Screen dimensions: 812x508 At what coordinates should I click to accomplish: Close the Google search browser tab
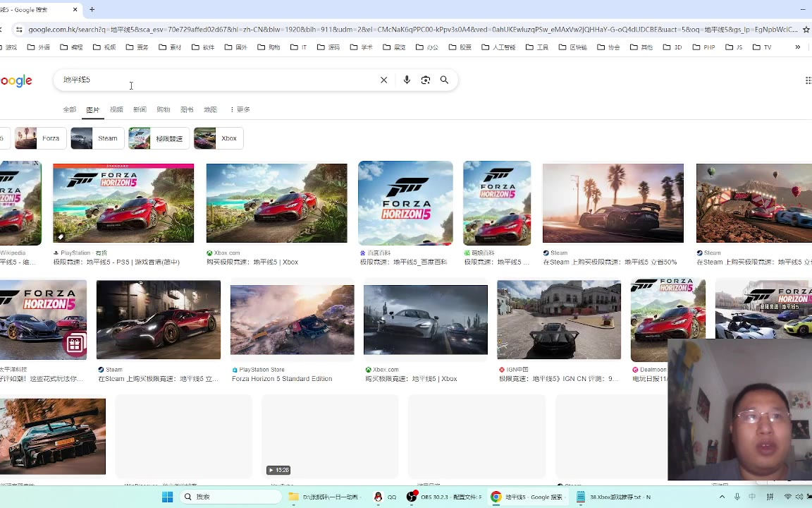coord(75,9)
